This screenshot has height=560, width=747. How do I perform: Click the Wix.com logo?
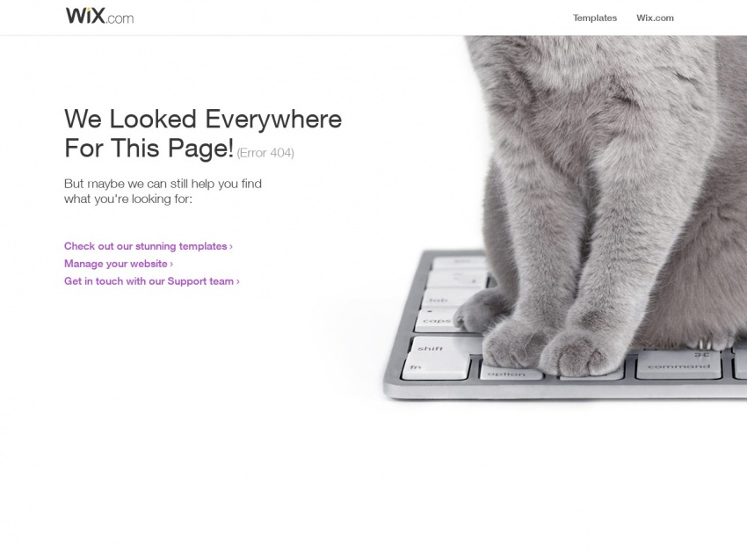click(x=99, y=16)
